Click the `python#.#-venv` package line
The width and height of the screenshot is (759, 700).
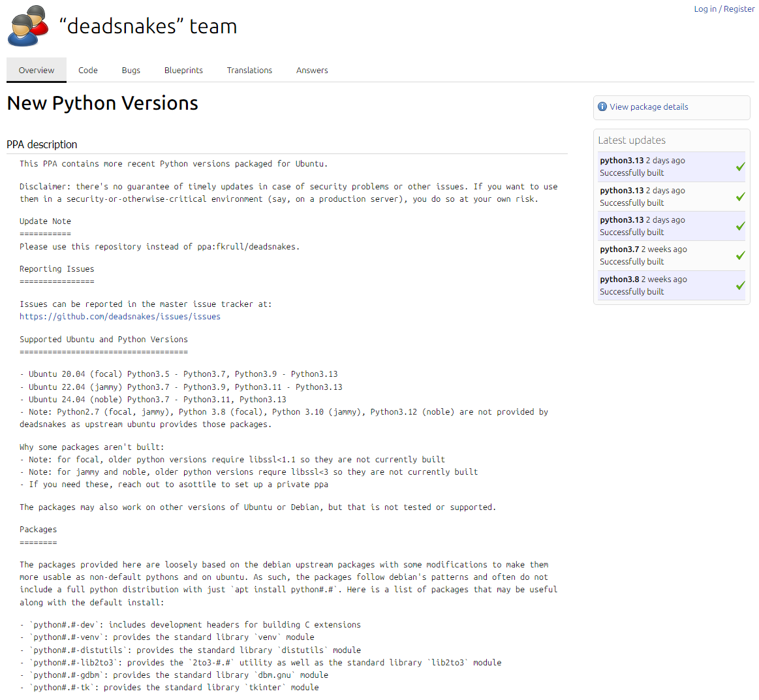[167, 637]
